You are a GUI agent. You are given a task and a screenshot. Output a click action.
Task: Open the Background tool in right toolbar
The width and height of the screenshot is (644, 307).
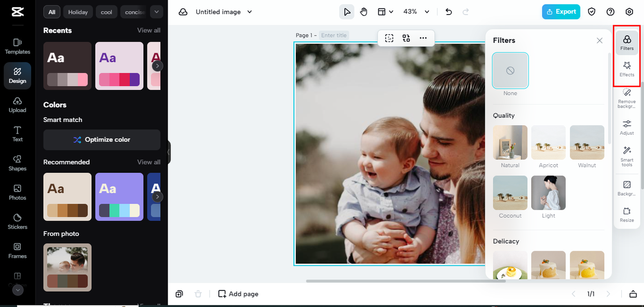click(627, 188)
